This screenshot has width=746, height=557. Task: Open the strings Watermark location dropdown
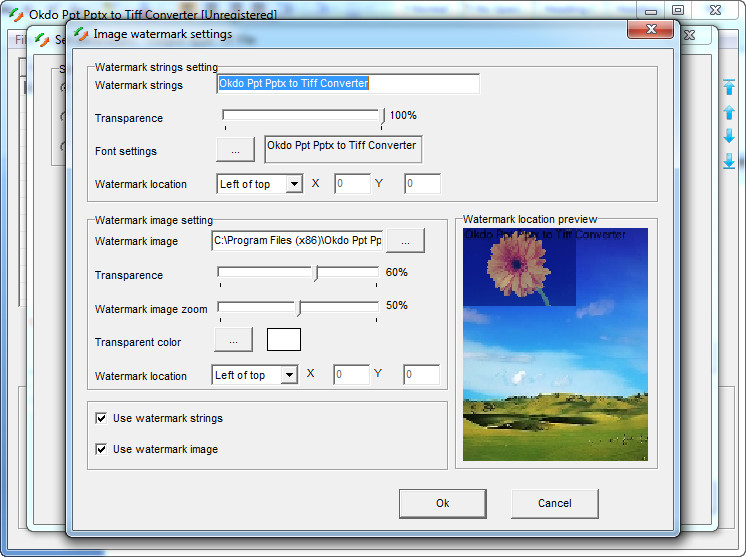click(294, 184)
